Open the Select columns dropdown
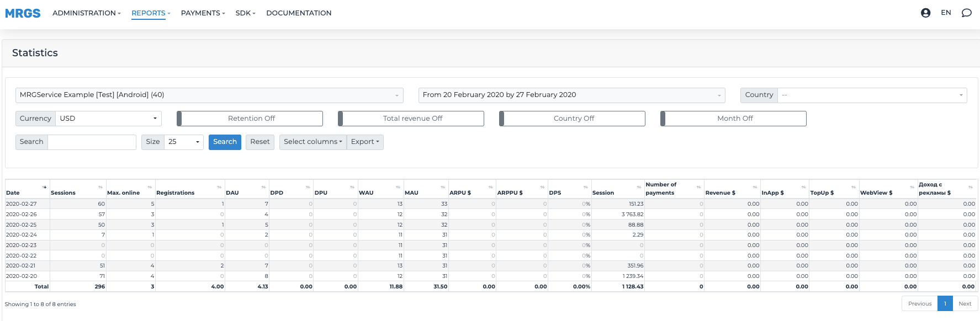The width and height of the screenshot is (980, 321). pyautogui.click(x=312, y=142)
